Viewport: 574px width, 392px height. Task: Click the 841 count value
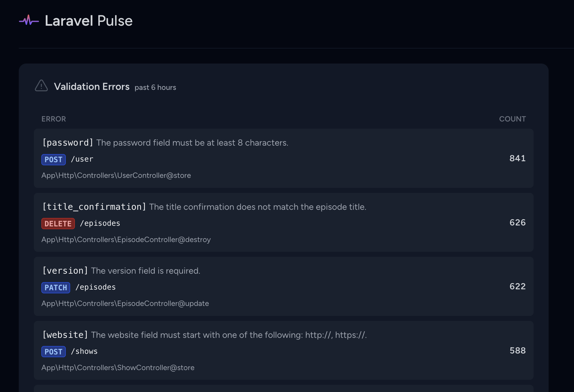(518, 158)
